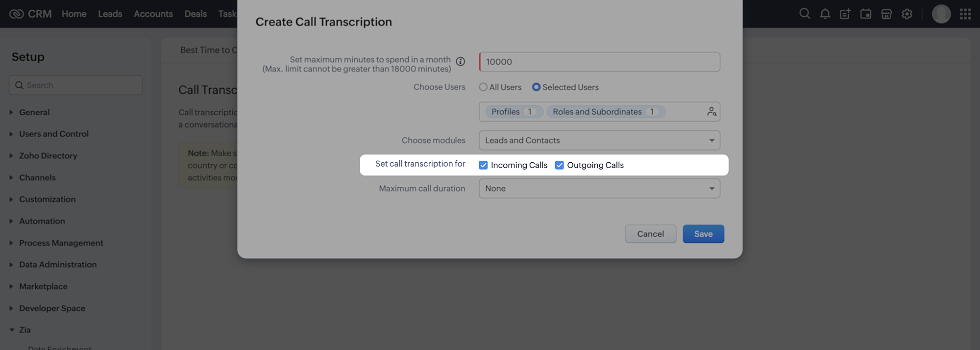The width and height of the screenshot is (980, 350).
Task: Click the user lookup icon in the users field
Action: point(711,112)
